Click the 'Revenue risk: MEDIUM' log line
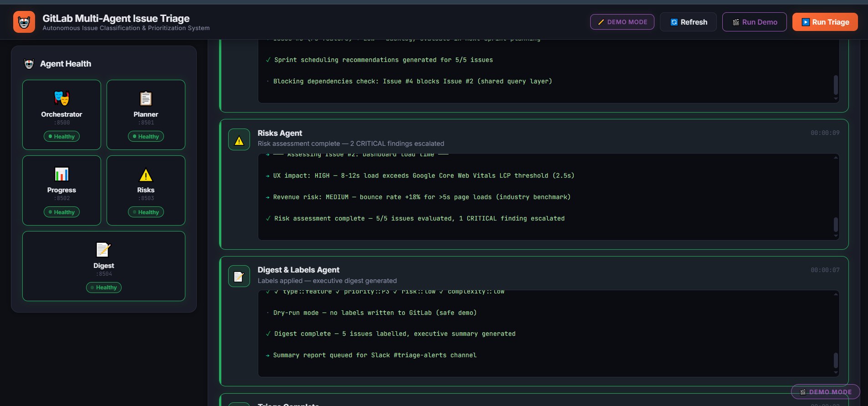This screenshot has width=868, height=406. click(418, 197)
